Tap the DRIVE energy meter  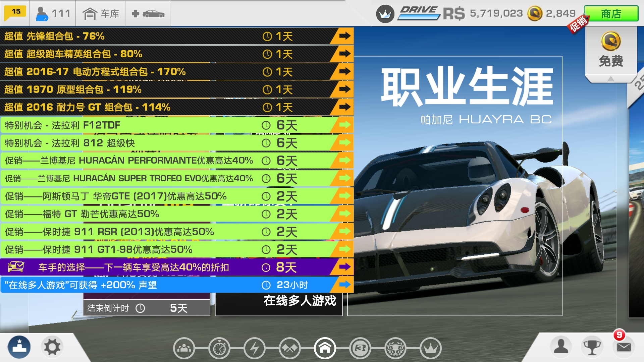click(419, 13)
